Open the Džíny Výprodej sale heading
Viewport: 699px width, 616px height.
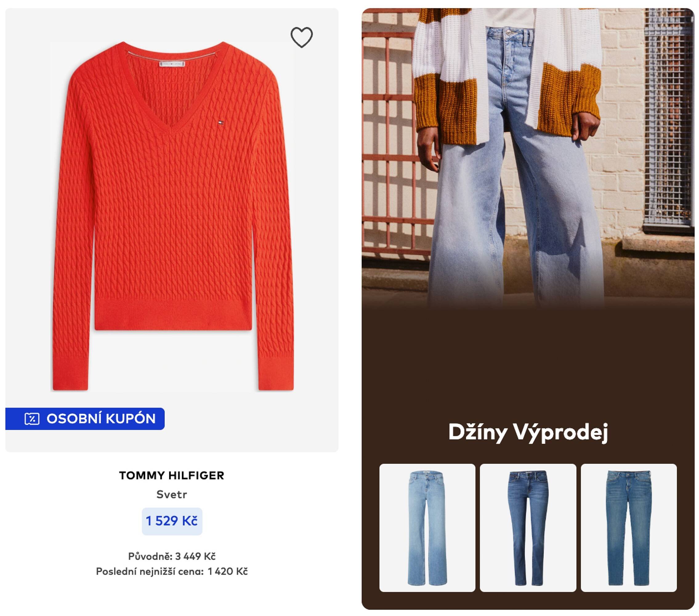coord(528,432)
